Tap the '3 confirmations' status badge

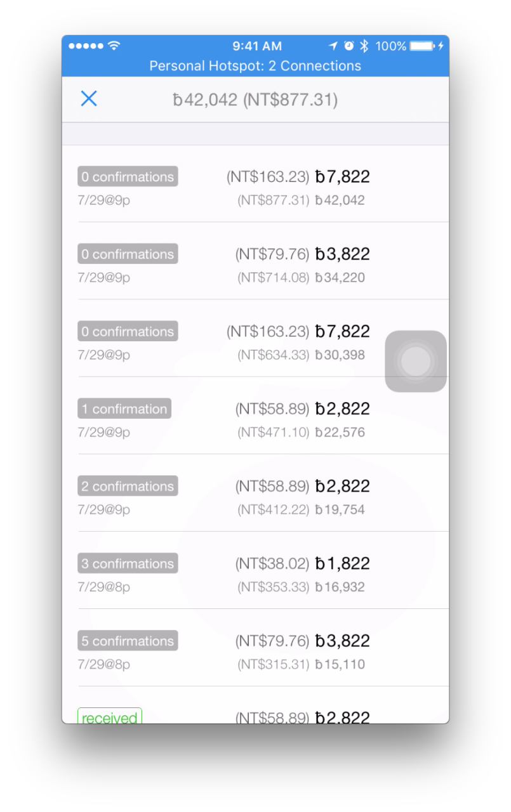coord(128,563)
